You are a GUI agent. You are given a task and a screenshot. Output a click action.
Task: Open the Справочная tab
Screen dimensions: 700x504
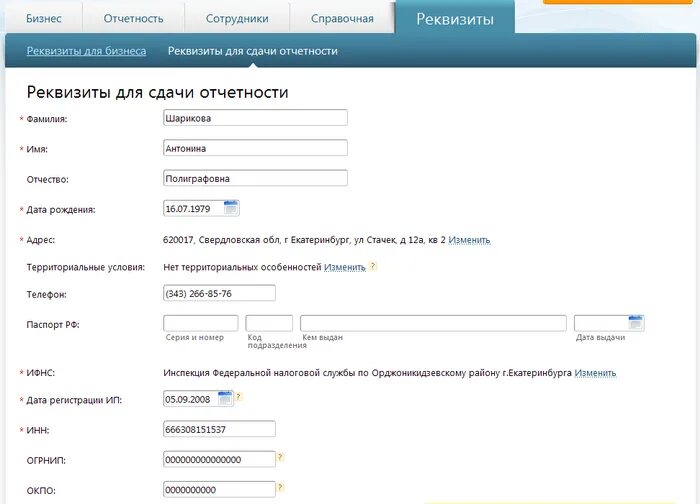342,19
